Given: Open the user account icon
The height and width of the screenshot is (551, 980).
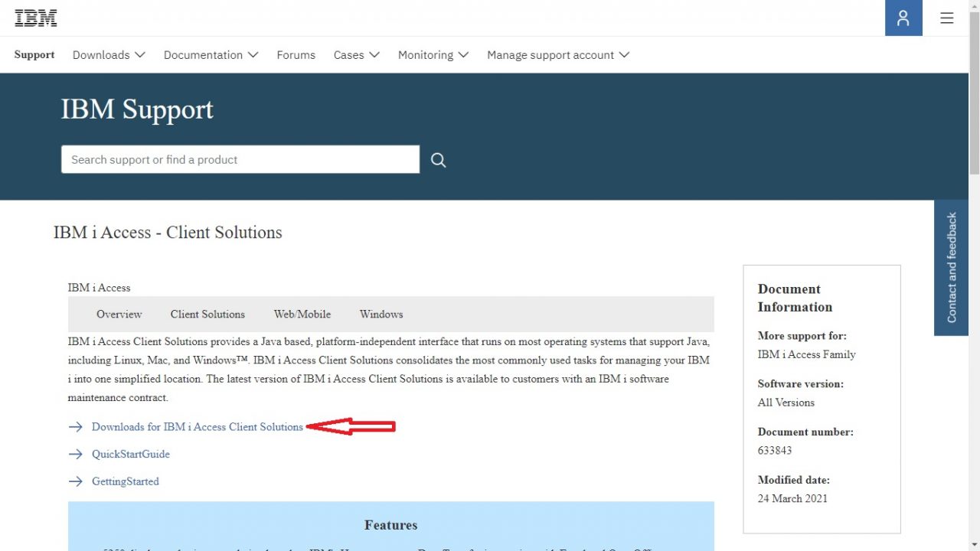Looking at the screenshot, I should (903, 17).
